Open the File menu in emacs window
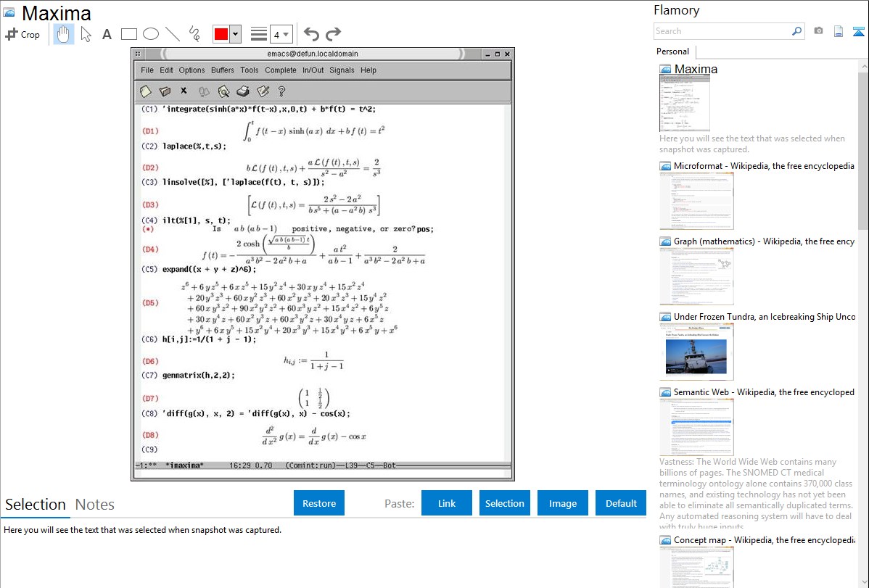 pos(147,70)
